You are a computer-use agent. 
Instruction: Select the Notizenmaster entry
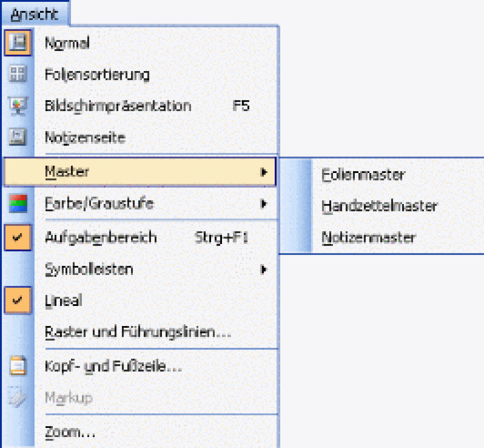click(x=368, y=238)
